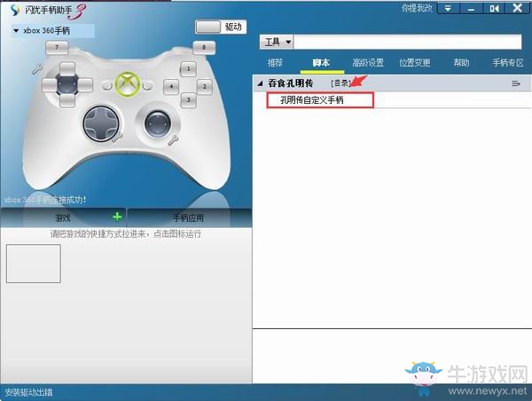Select the 手柄应用 panel tab
The height and width of the screenshot is (401, 532).
189,217
